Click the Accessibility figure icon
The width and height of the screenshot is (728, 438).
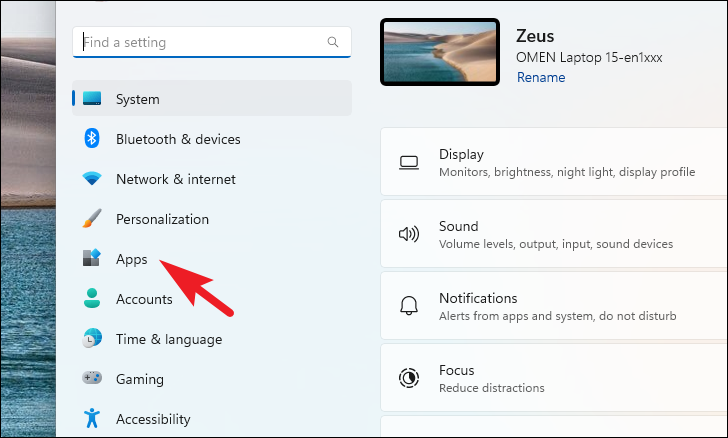pyautogui.click(x=92, y=418)
